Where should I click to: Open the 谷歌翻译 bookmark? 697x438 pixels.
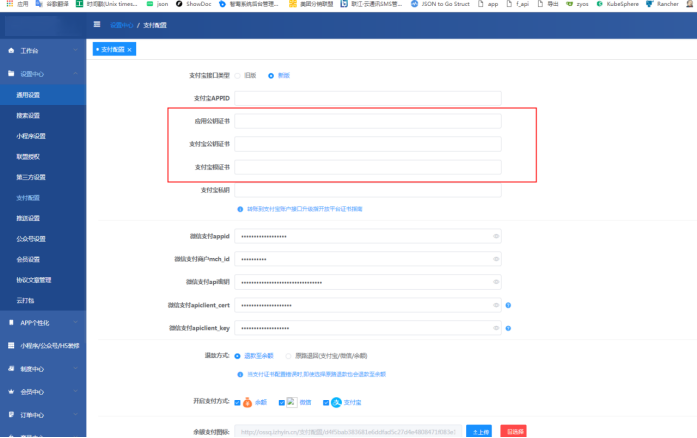point(52,4)
